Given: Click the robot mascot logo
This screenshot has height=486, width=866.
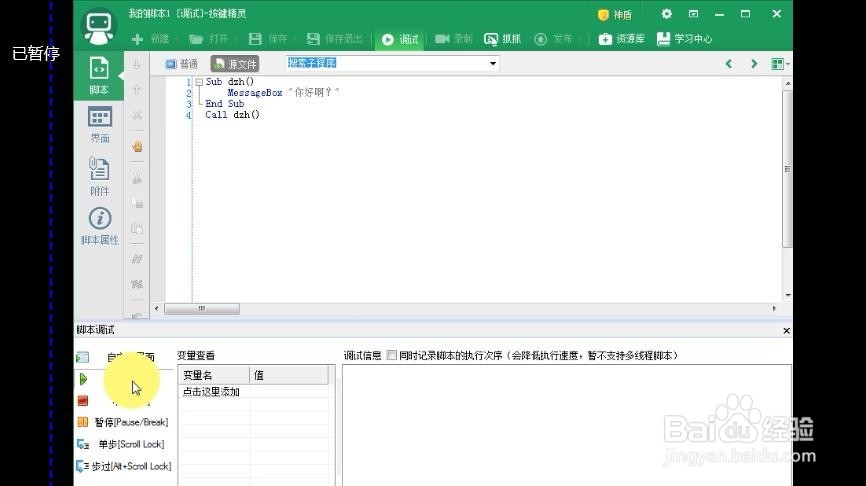Looking at the screenshot, I should (99, 26).
